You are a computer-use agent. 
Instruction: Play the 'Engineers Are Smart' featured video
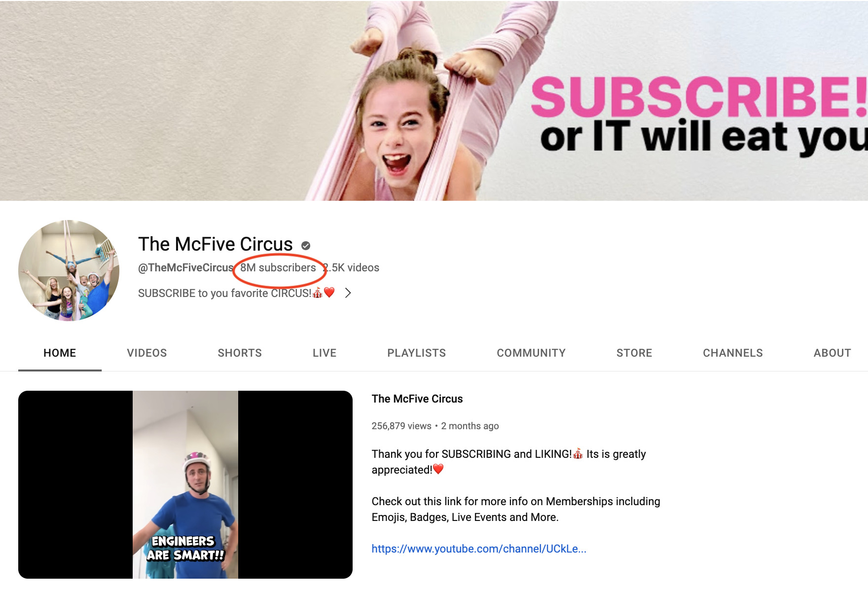185,484
